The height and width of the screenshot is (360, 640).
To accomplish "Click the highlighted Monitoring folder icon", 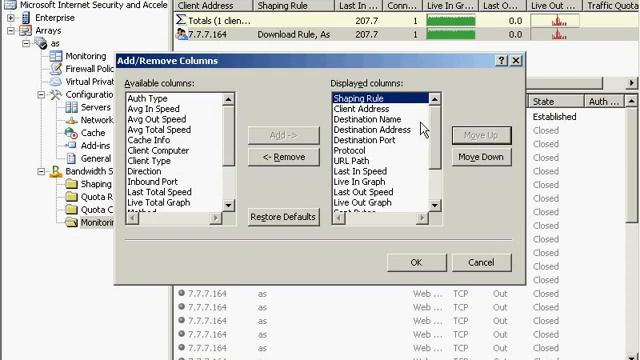I will pyautogui.click(x=71, y=222).
